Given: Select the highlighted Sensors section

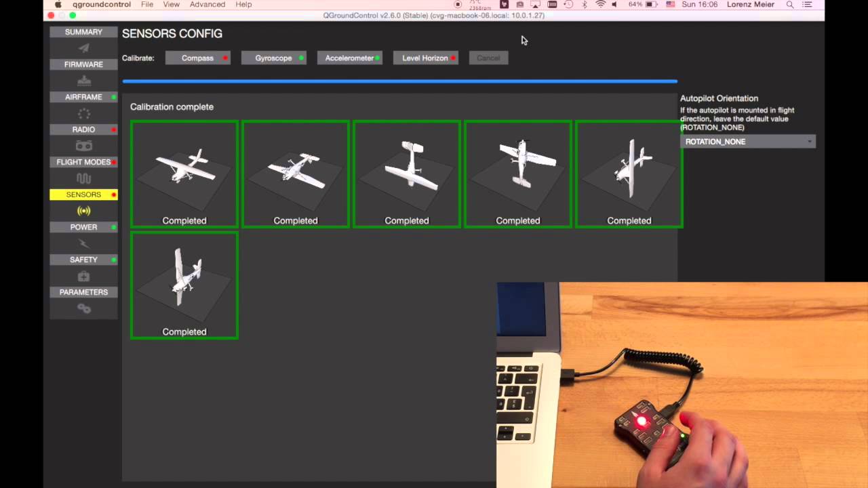Looking at the screenshot, I should point(83,195).
